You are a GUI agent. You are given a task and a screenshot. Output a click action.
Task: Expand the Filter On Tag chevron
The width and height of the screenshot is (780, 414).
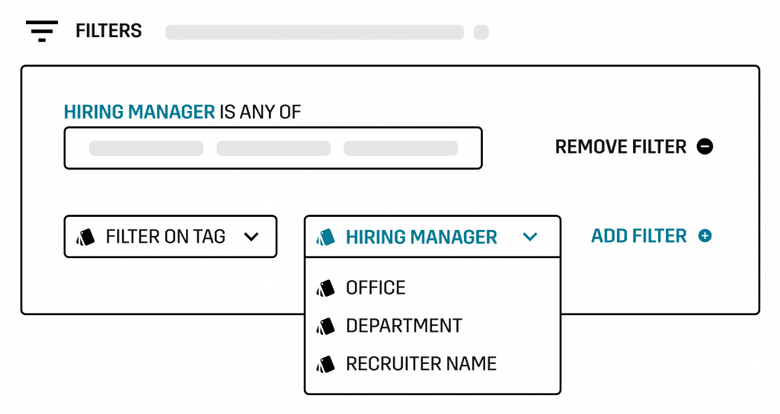252,237
